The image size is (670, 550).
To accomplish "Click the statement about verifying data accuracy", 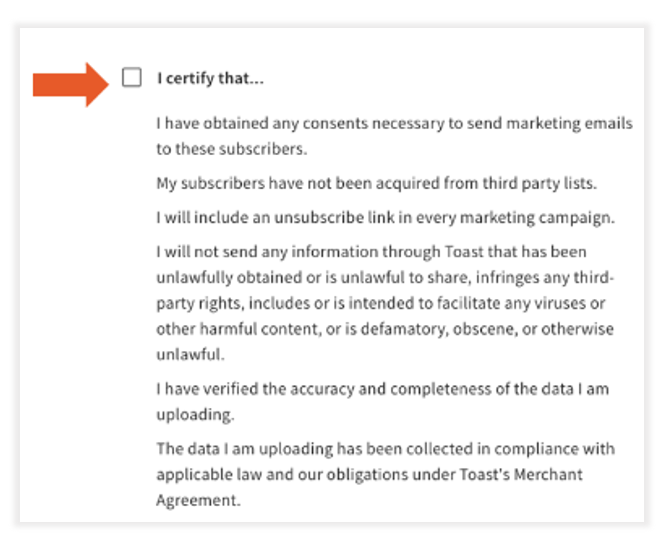I will click(383, 388).
